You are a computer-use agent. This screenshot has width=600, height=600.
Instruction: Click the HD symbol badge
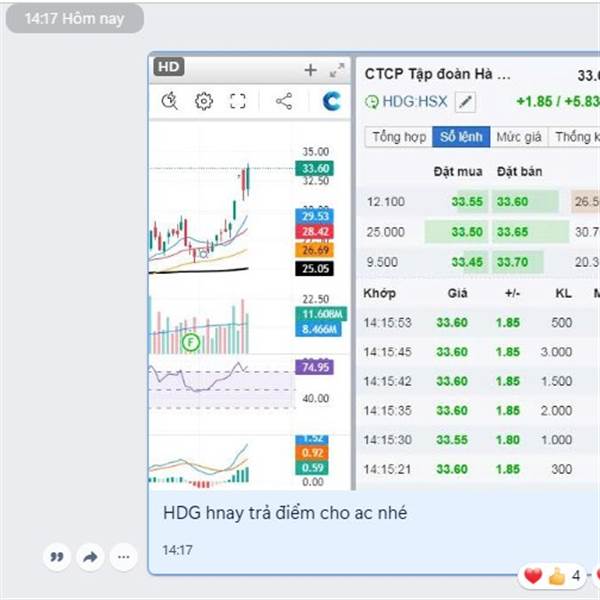[169, 67]
